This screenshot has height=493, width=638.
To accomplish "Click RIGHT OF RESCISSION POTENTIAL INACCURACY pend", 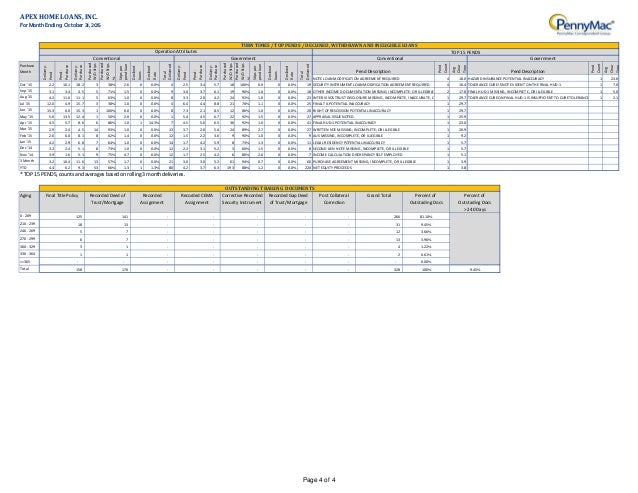I will (x=352, y=110).
